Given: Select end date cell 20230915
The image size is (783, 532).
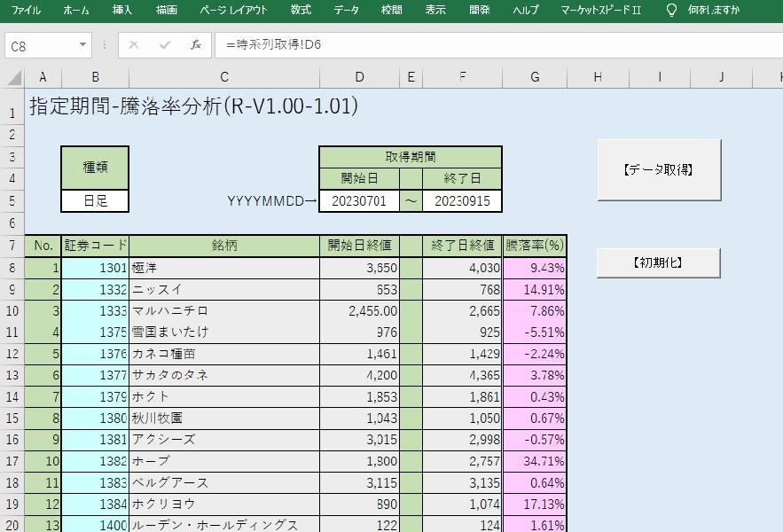Looking at the screenshot, I should [x=462, y=200].
